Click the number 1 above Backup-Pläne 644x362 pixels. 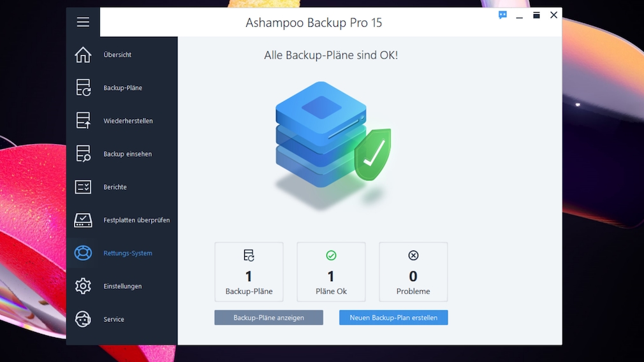[249, 276]
